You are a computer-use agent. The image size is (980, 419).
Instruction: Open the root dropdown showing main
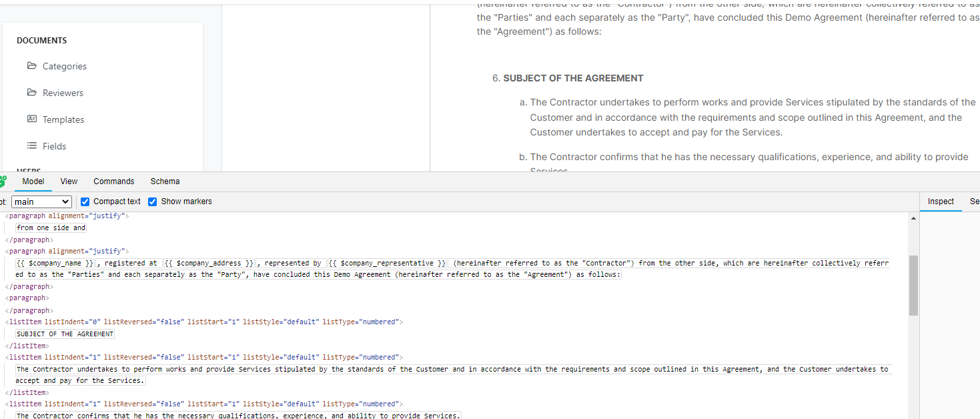point(41,201)
